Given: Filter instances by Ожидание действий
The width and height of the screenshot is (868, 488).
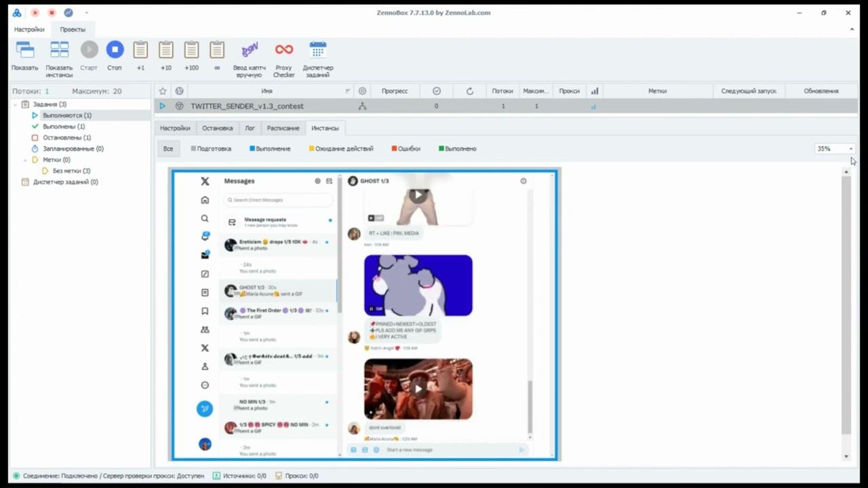Looking at the screenshot, I should pyautogui.click(x=341, y=148).
